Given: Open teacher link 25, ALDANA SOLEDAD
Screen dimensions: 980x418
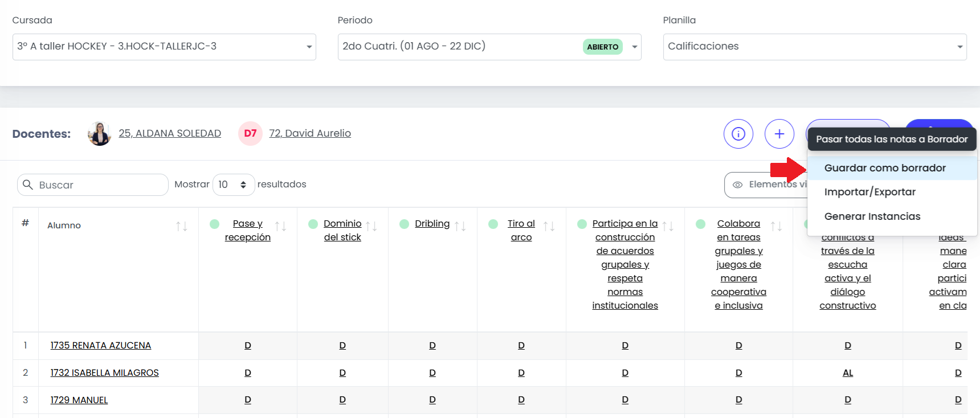Looking at the screenshot, I should coord(170,133).
